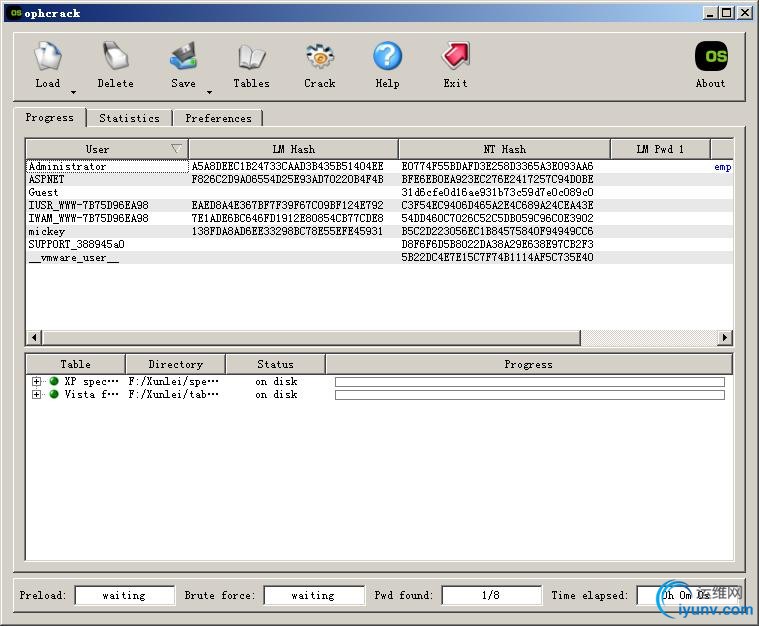Click the emp text in Administrator row
This screenshot has width=759, height=626.
(x=723, y=167)
